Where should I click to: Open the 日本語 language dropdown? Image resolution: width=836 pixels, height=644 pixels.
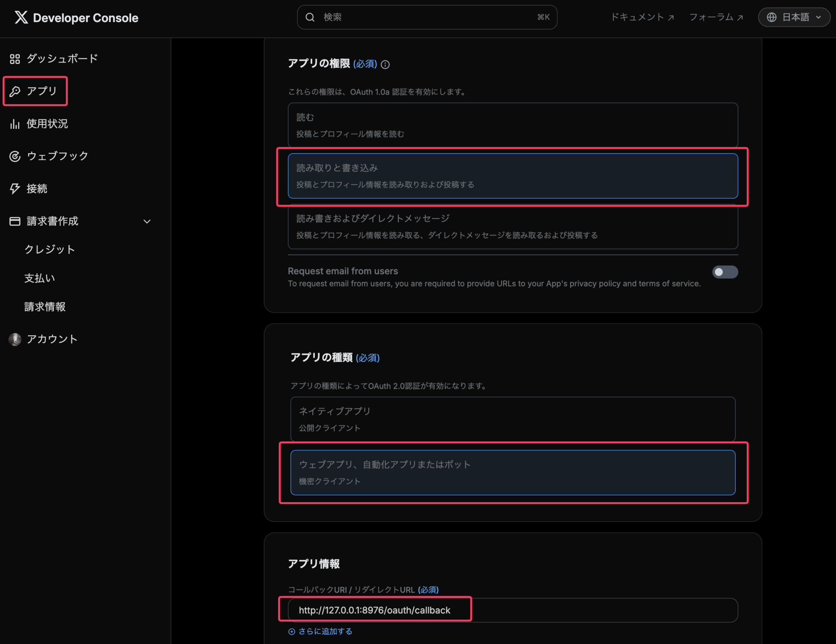[793, 17]
